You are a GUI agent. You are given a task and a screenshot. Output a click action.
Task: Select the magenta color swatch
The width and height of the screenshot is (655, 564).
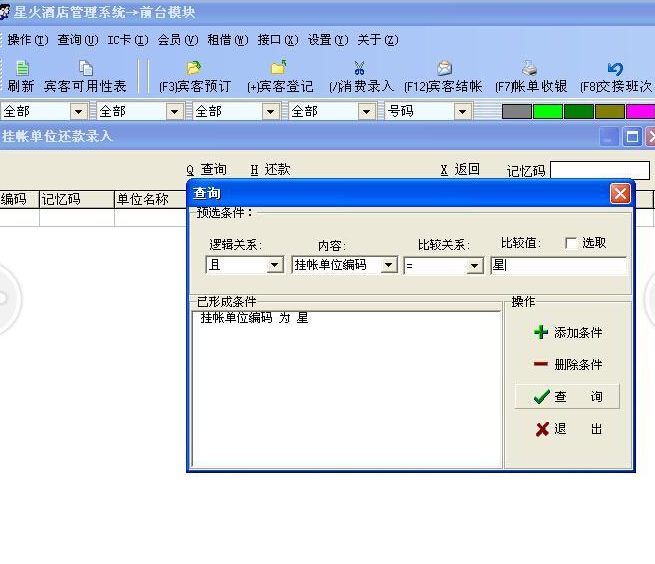coord(640,112)
